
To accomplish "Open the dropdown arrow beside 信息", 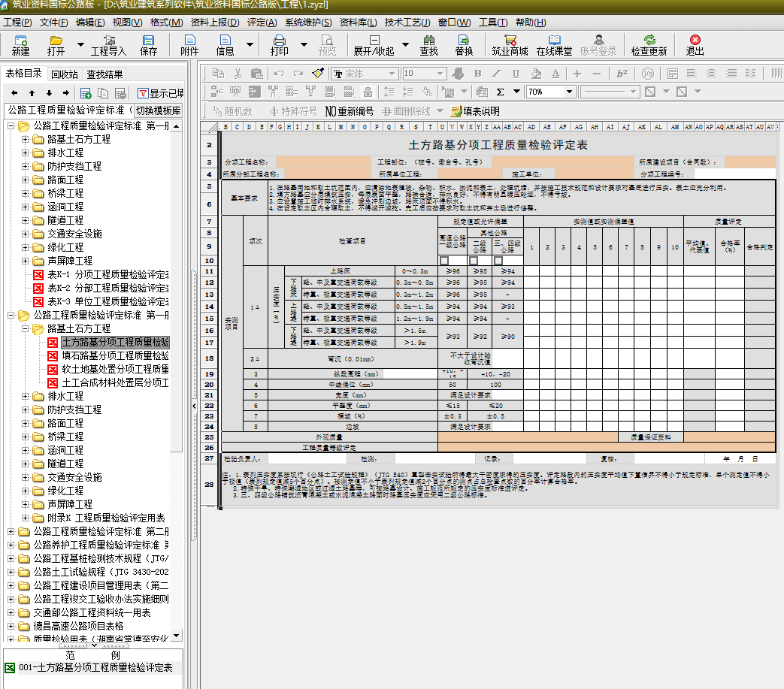I will coord(250,45).
